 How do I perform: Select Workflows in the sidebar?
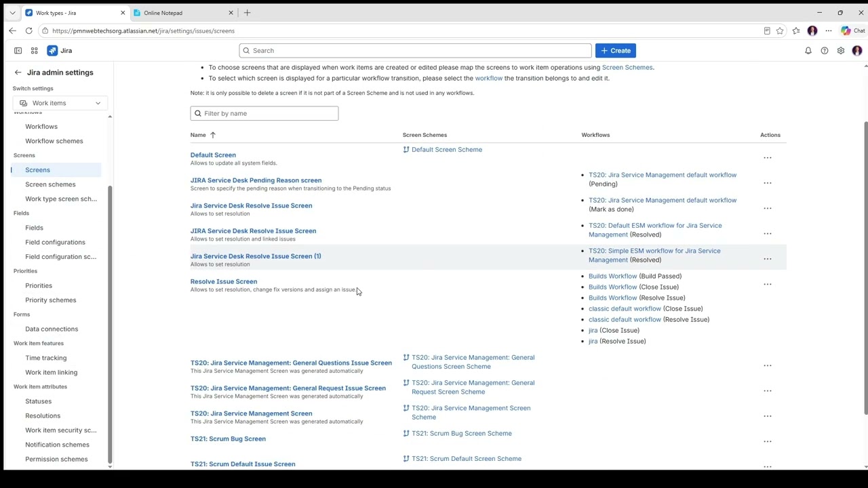(x=41, y=127)
